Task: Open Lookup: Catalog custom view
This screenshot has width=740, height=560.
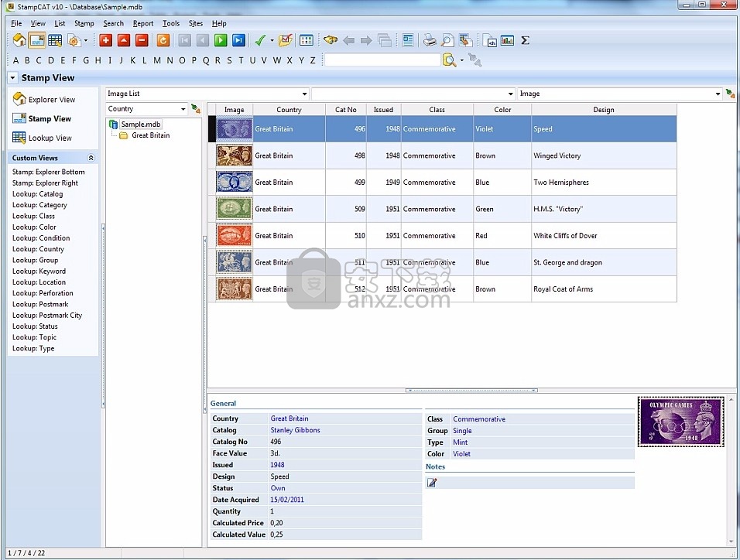Action: coord(38,194)
